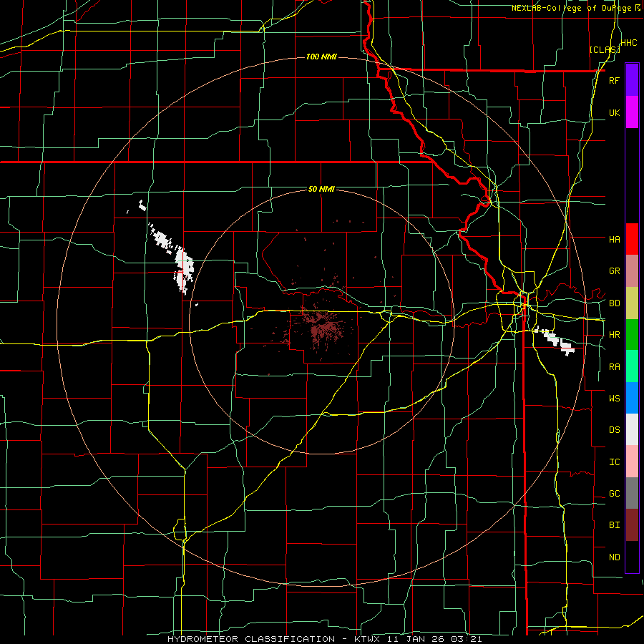Viewport: 644px width, 644px height.
Task: Click the GR legend label
Action: [x=614, y=271]
